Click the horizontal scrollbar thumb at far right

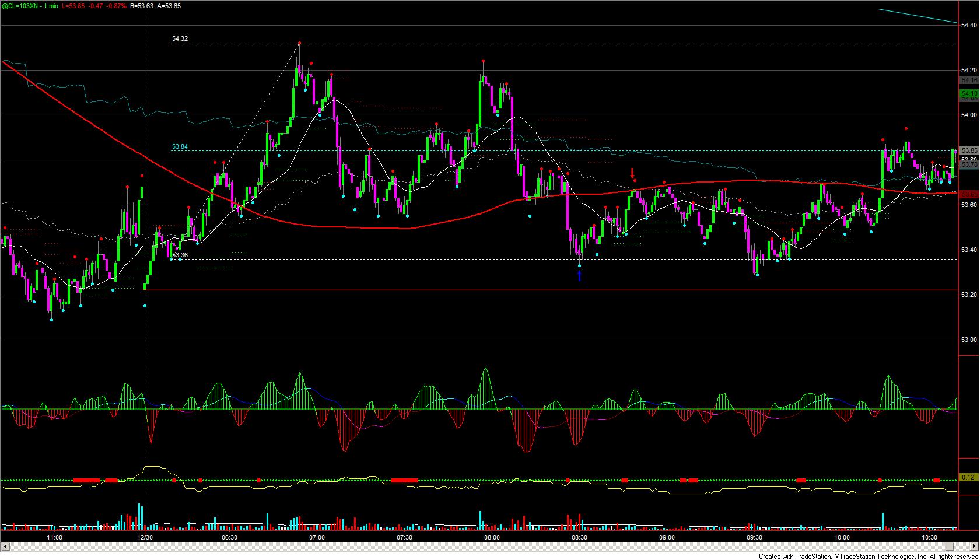pos(950,547)
